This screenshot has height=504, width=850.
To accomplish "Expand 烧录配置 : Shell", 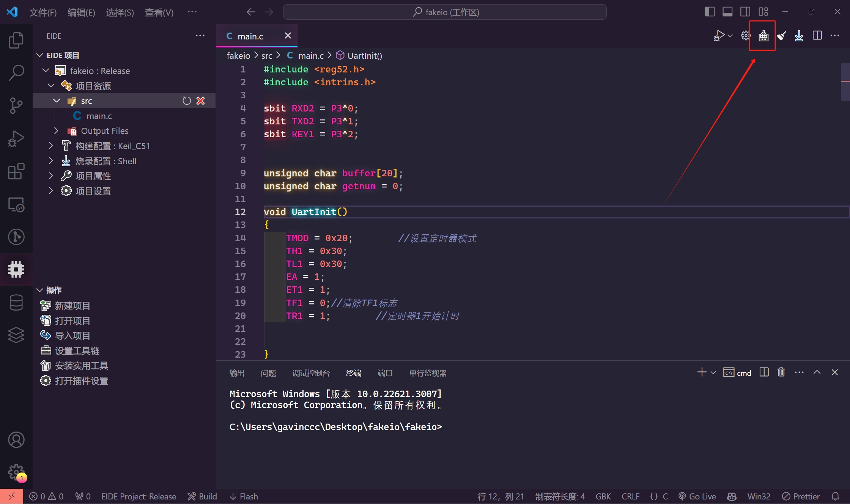I will click(51, 161).
